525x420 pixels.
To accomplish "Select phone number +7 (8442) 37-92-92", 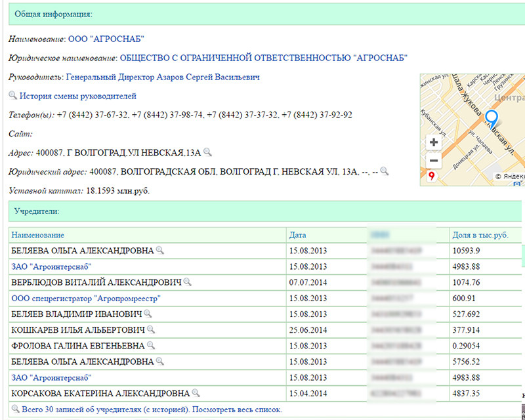I will coord(317,115).
